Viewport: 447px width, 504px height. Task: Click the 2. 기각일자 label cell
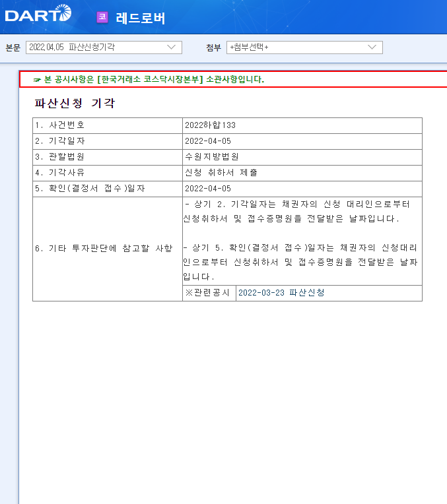[108, 141]
